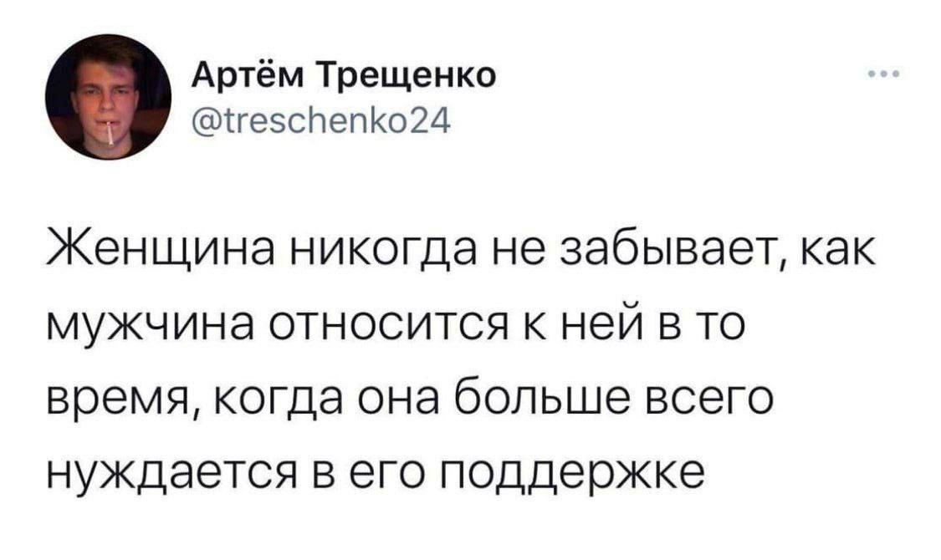941x560 pixels.
Task: Open the three-dot more options menu
Action: [884, 75]
